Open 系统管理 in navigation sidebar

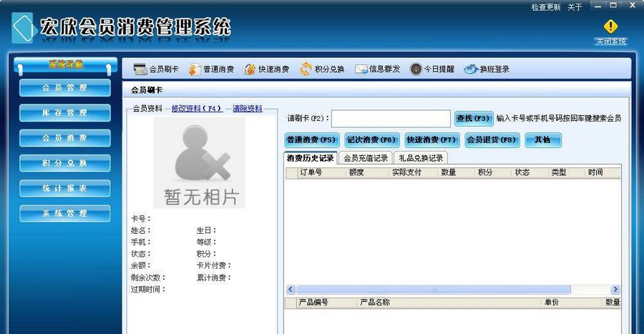coord(65,213)
